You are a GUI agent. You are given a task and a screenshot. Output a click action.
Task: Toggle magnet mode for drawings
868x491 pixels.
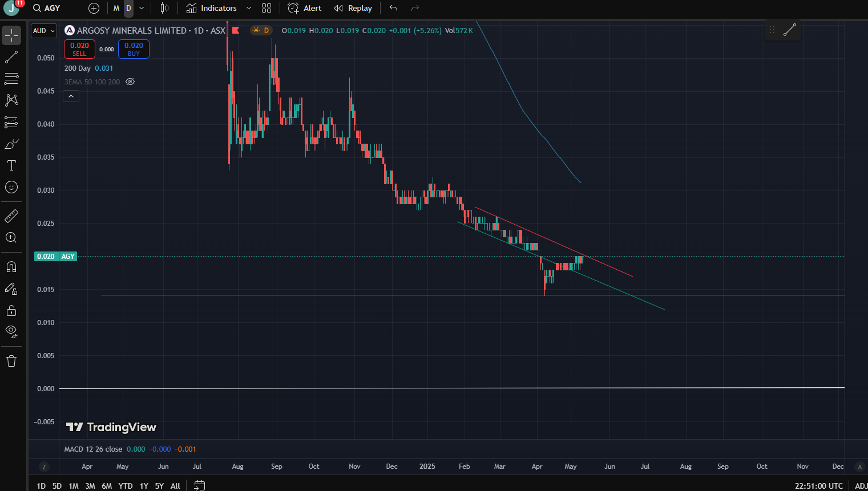pyautogui.click(x=11, y=267)
